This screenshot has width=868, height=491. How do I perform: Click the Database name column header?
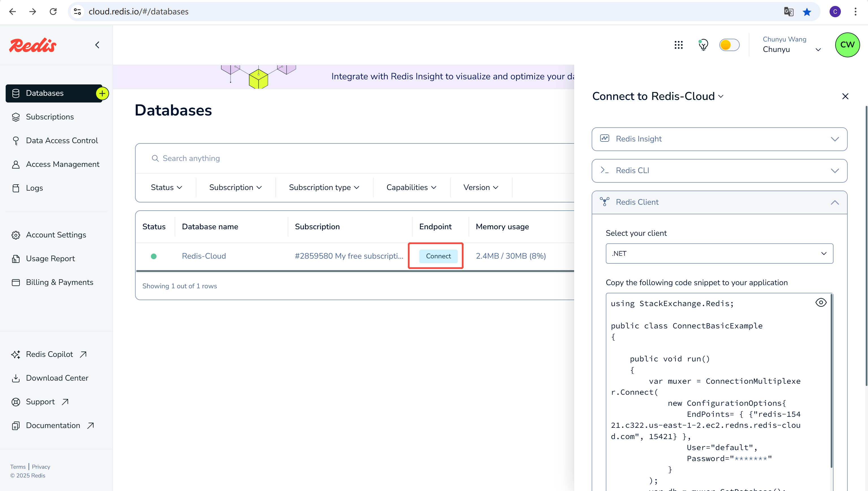(210, 227)
